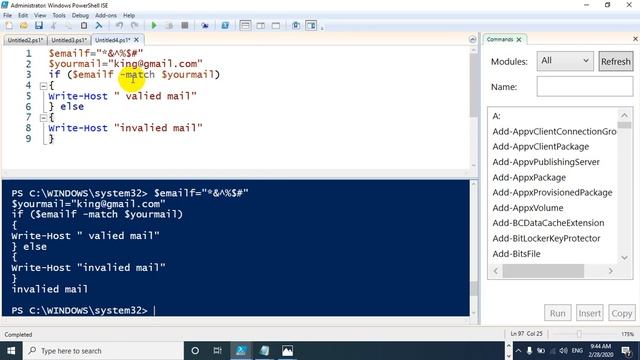Clear the console pane icon
The width and height of the screenshot is (640, 360).
pyautogui.click(x=99, y=25)
